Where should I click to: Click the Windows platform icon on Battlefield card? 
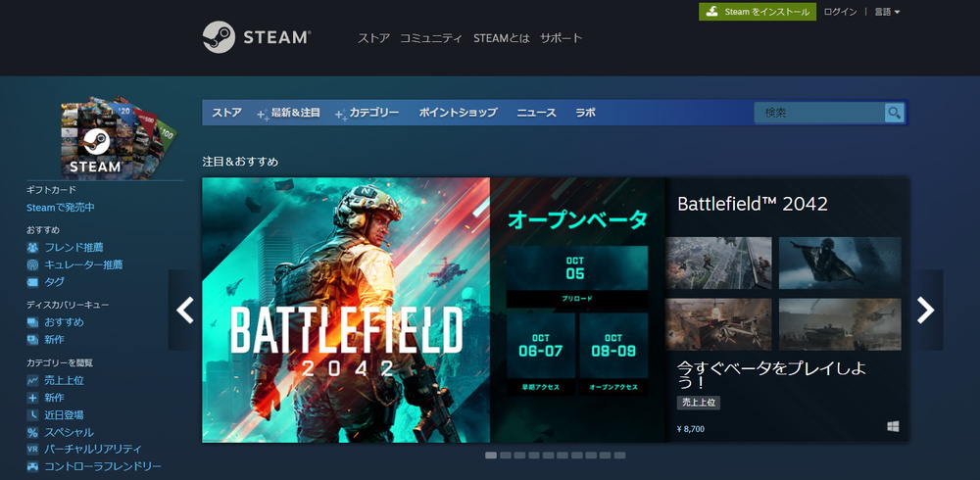click(x=893, y=426)
